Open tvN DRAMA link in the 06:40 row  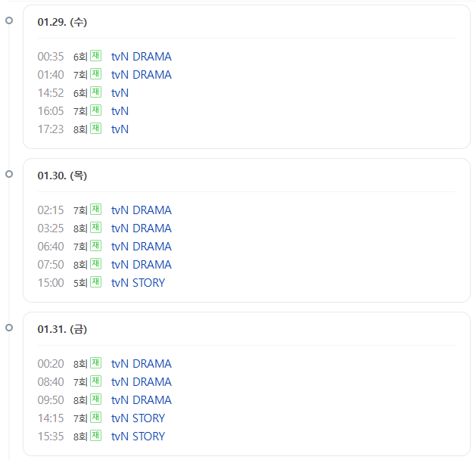coord(142,247)
